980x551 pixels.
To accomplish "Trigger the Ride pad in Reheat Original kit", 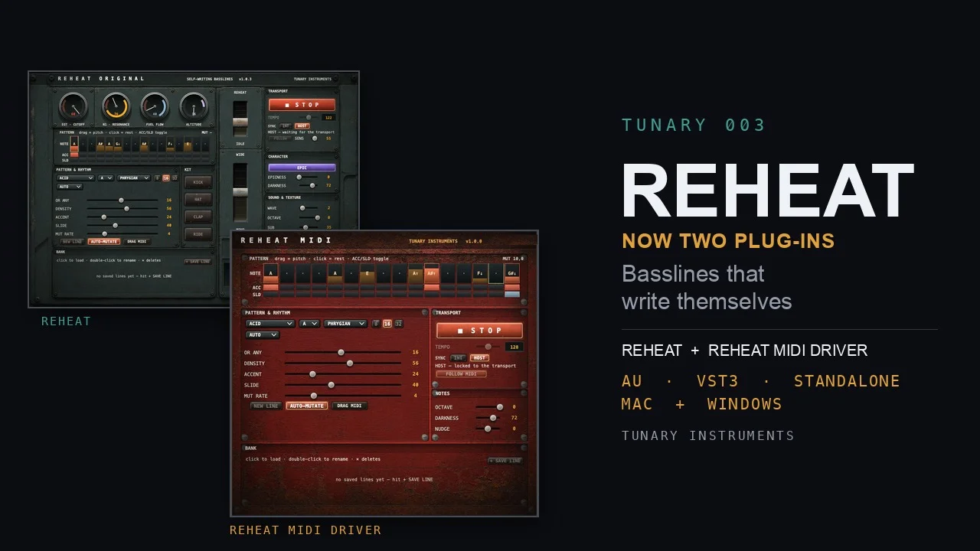I will (198, 234).
